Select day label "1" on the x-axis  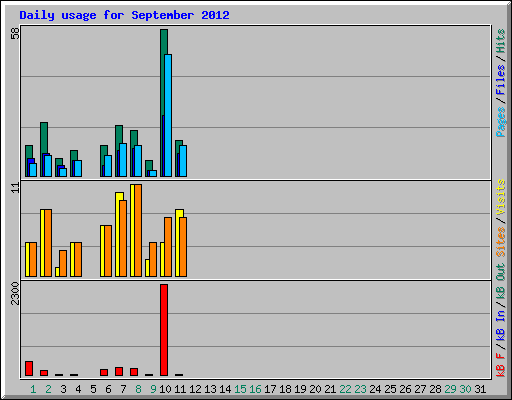(33, 389)
